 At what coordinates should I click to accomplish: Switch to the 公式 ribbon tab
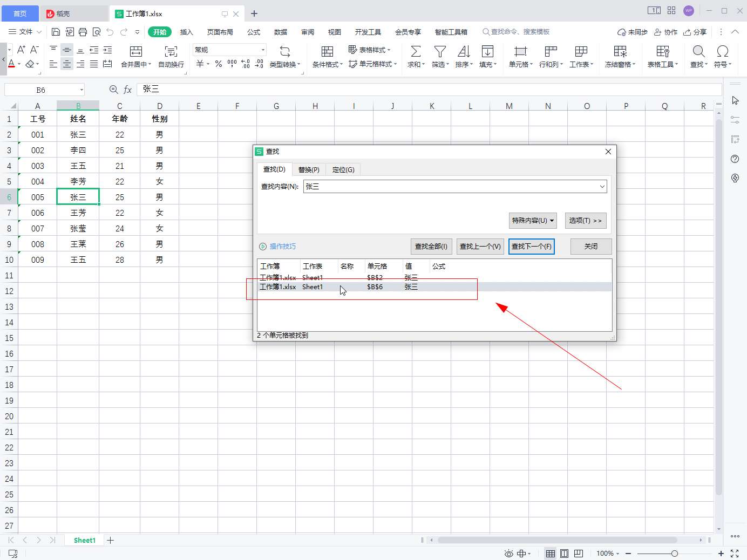pyautogui.click(x=254, y=32)
